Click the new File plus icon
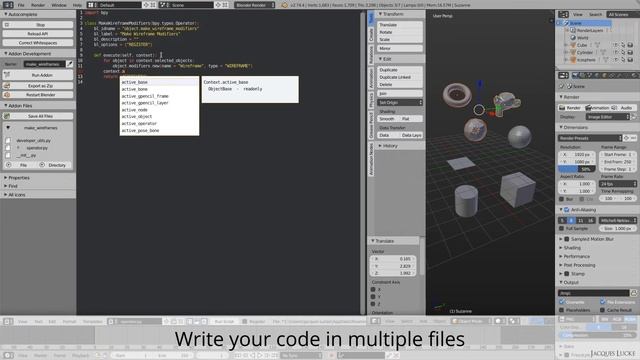Viewport: 640px width, 360px height. pos(9,165)
